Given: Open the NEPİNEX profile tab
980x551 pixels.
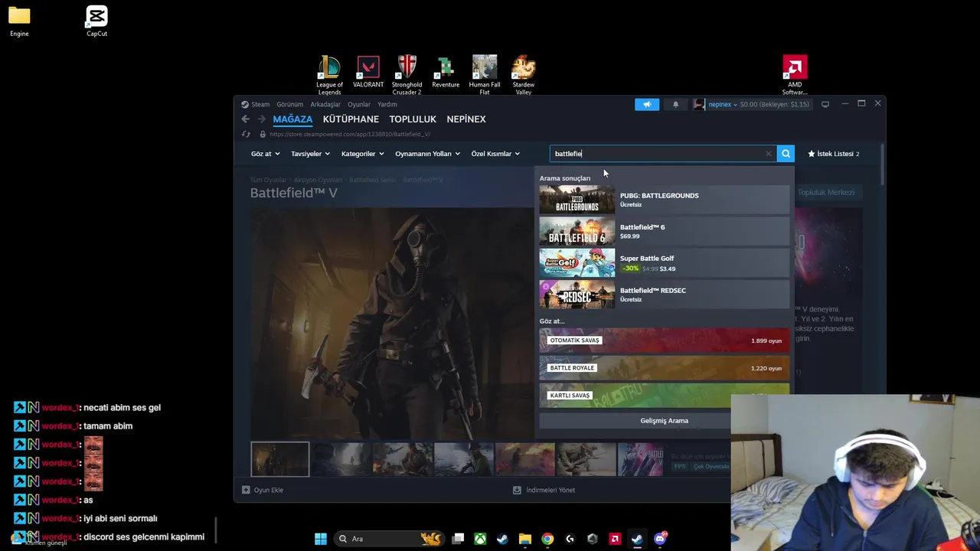Looking at the screenshot, I should [466, 119].
